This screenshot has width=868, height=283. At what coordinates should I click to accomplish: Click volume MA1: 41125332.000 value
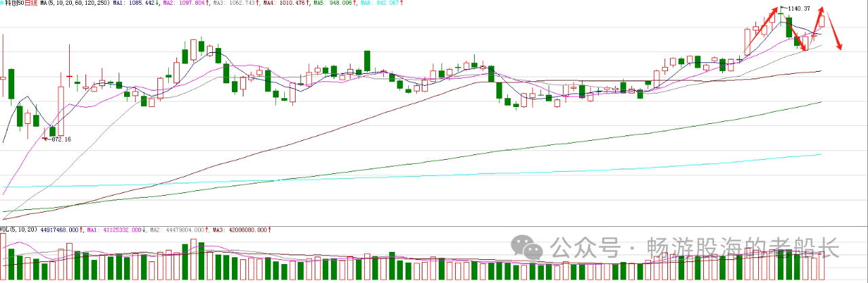coord(115,230)
